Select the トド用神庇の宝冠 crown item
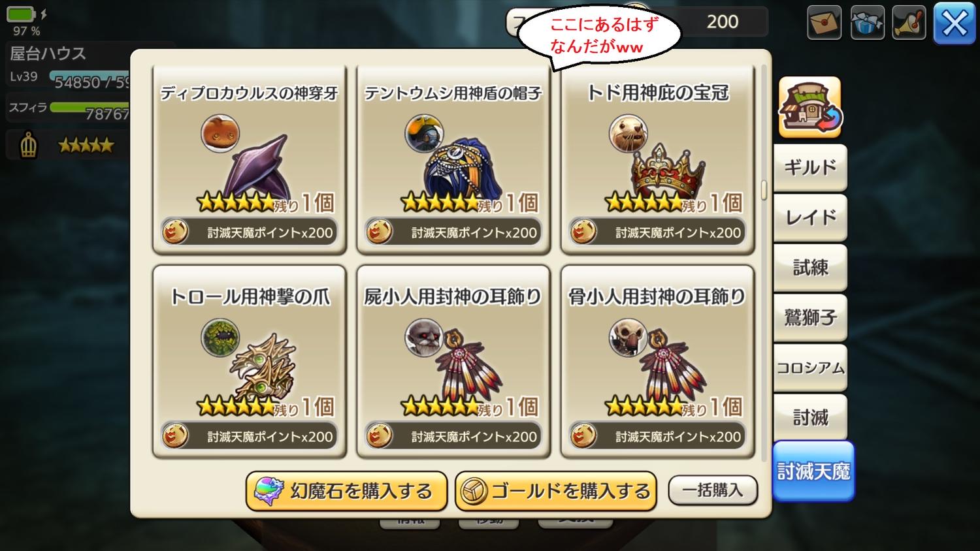The height and width of the screenshot is (551, 980). [x=657, y=159]
